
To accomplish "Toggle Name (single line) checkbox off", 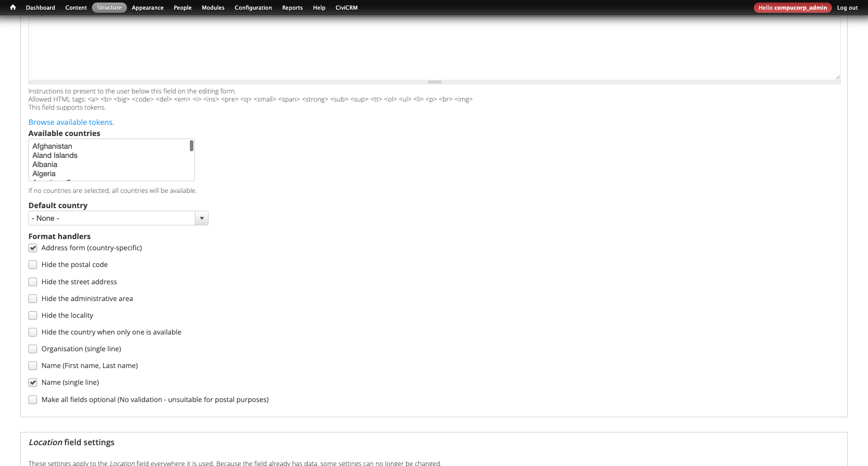I will pos(33,383).
